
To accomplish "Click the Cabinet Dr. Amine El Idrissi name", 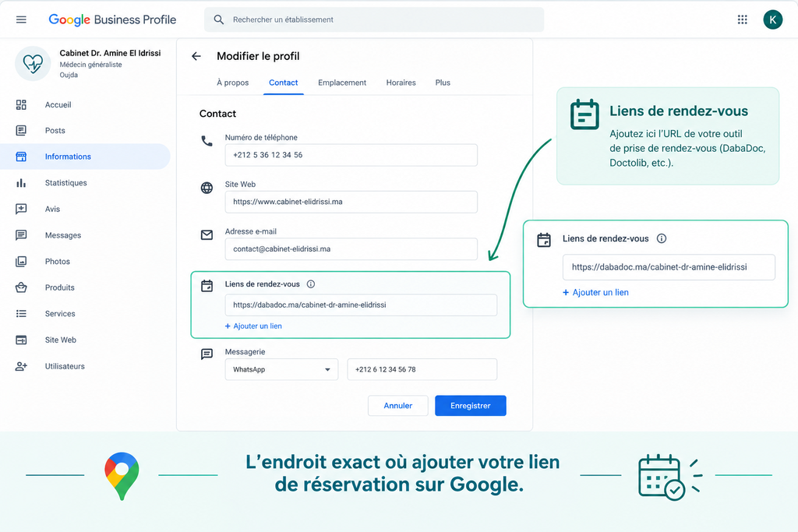I will coord(110,53).
